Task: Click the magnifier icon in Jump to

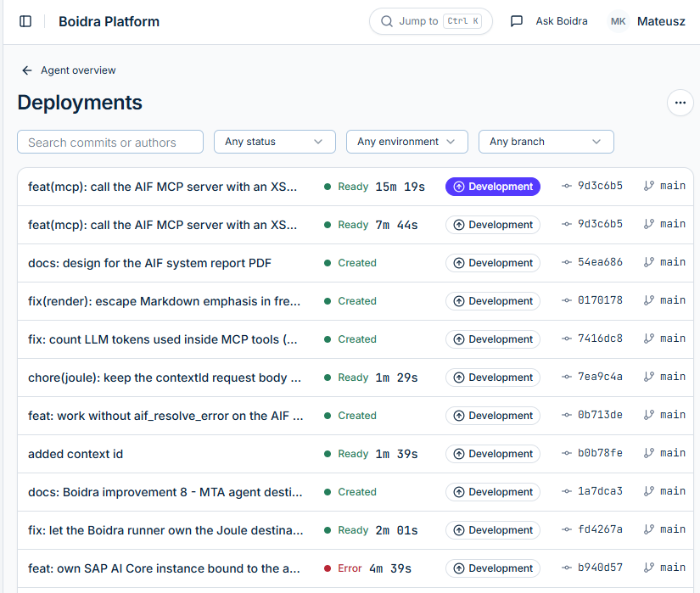Action: coord(387,21)
